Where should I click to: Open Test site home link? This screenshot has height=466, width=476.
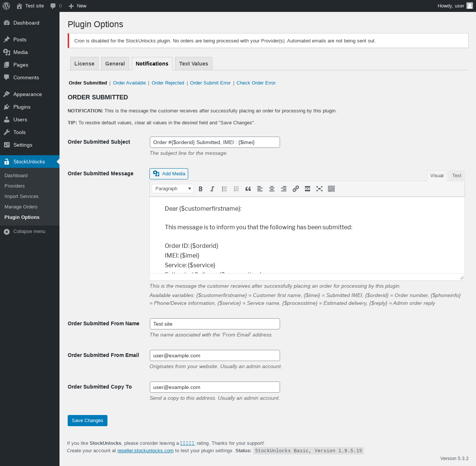[30, 6]
